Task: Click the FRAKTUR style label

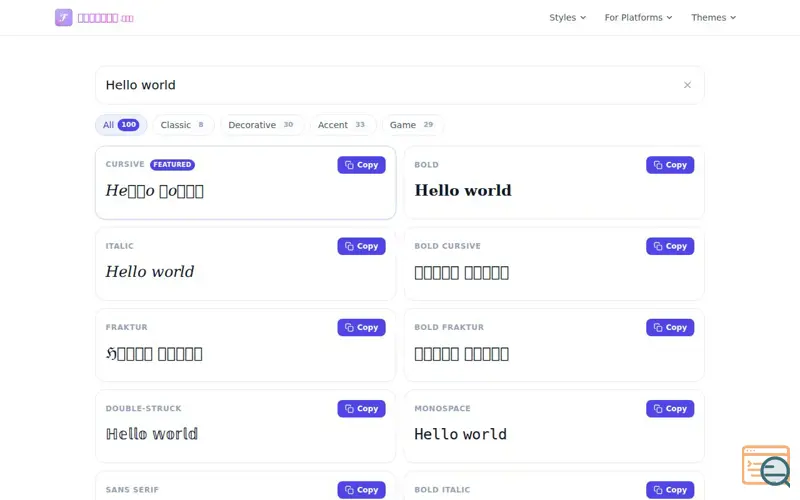Action: (x=127, y=327)
